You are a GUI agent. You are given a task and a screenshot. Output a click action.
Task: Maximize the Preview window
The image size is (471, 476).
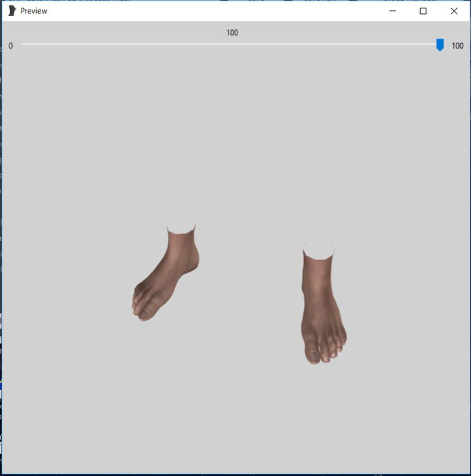(x=423, y=11)
